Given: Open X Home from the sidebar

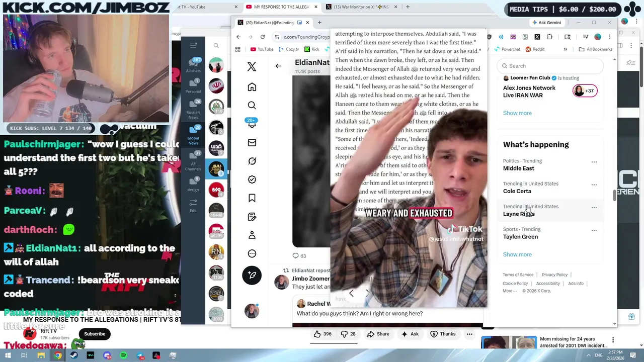Looking at the screenshot, I should click(252, 87).
